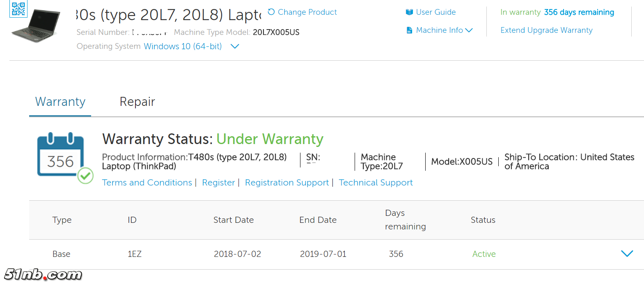The image size is (644, 284).
Task: Expand the Machine Info dropdown arrow
Action: [x=469, y=30]
